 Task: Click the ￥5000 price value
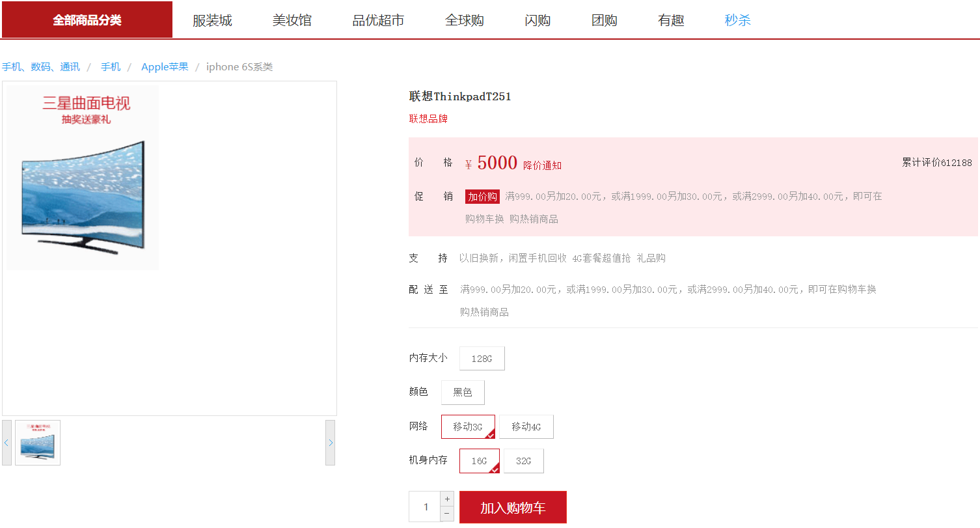491,163
